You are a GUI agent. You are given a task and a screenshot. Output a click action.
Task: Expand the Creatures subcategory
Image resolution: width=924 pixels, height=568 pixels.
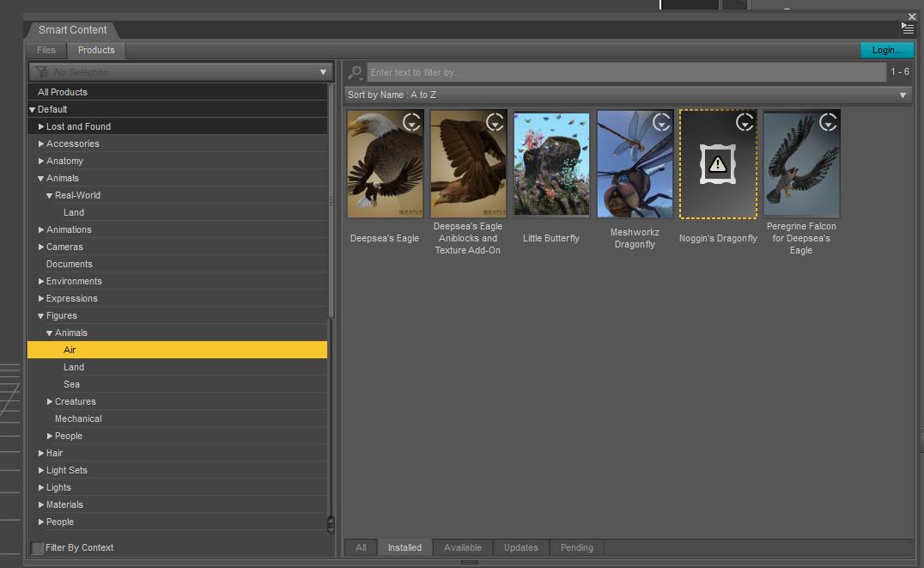(x=50, y=401)
